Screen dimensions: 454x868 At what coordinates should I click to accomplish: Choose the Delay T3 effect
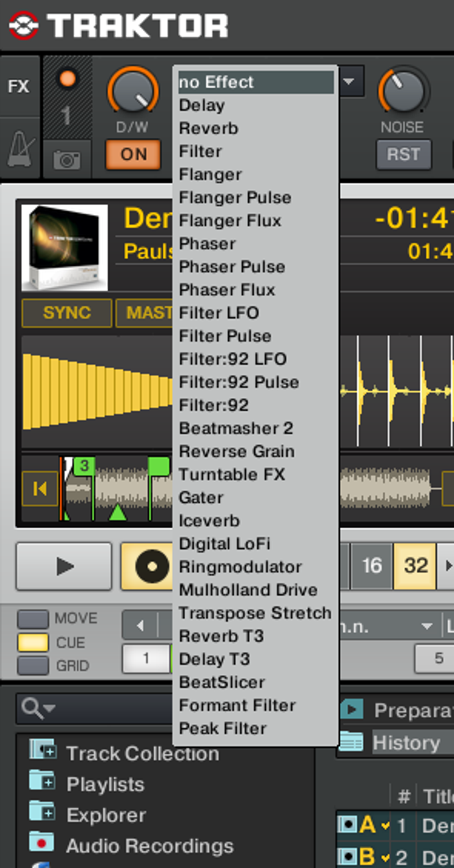pyautogui.click(x=256, y=660)
